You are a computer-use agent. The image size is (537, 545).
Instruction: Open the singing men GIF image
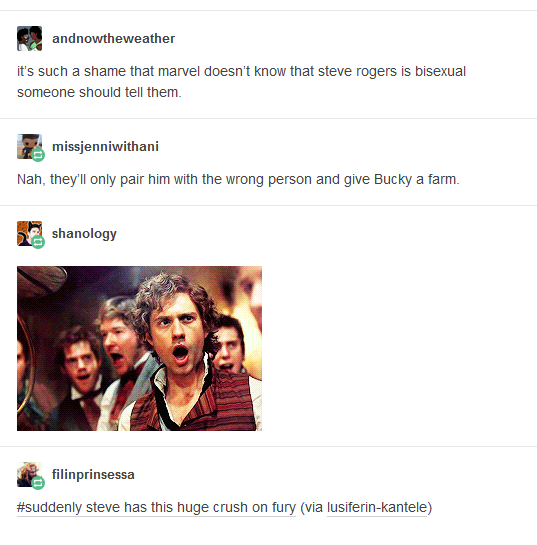pos(139,349)
